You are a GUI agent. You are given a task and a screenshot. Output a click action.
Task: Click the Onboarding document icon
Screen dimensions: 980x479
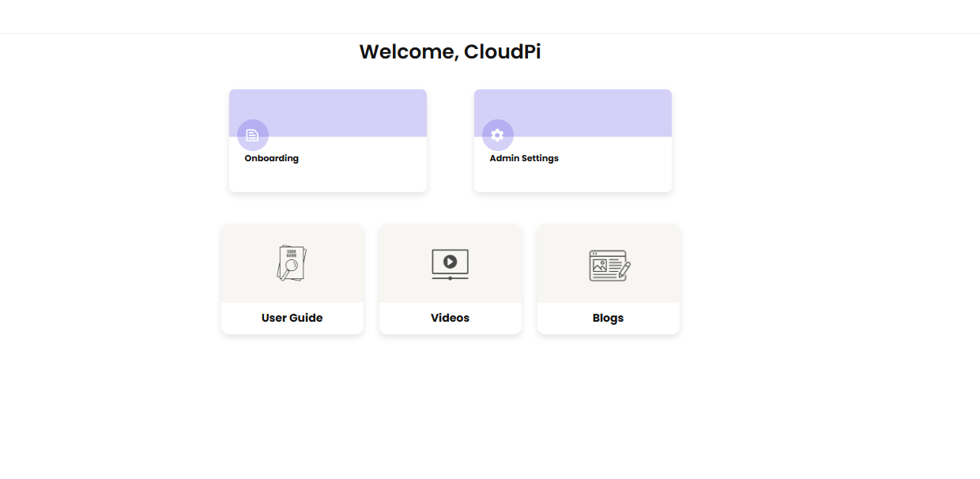coord(253,135)
